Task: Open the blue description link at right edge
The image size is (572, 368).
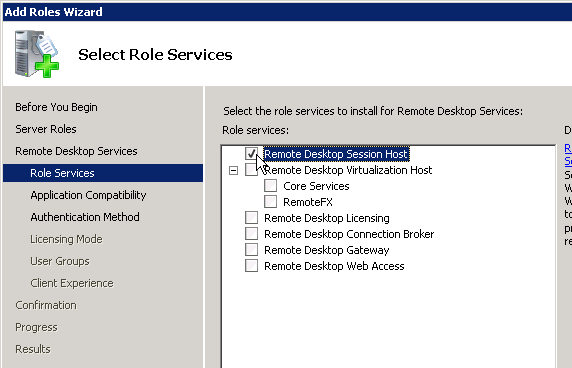Action: tap(568, 154)
